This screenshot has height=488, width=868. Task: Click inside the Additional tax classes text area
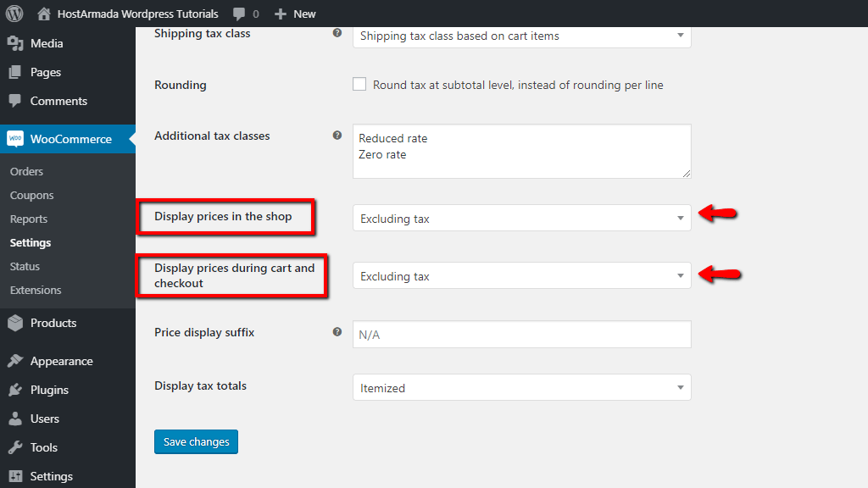(521, 151)
